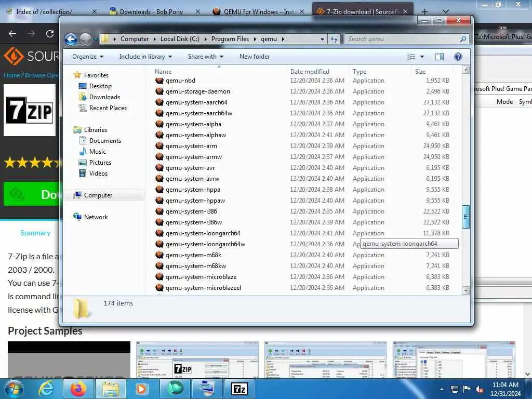Click the Search qemu input field
This screenshot has width=532, height=399.
[x=403, y=39]
